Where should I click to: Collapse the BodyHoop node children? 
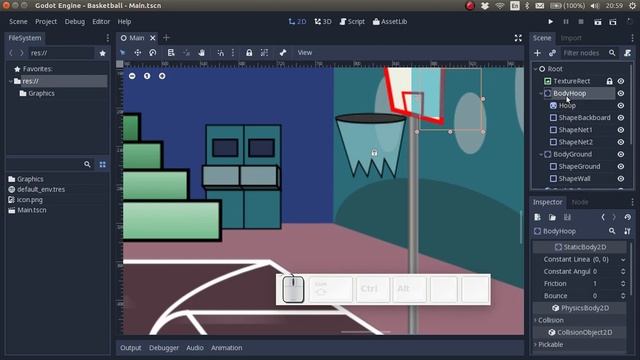click(541, 93)
